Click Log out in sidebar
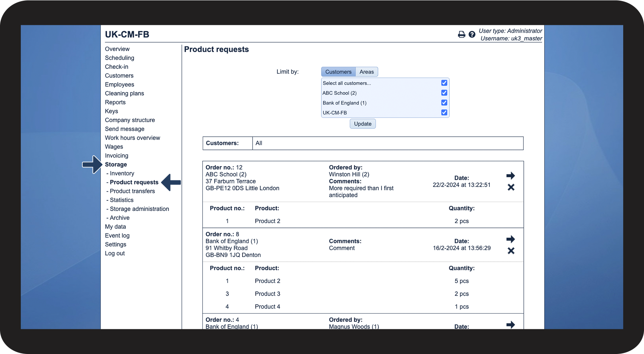The height and width of the screenshot is (354, 644). [115, 253]
